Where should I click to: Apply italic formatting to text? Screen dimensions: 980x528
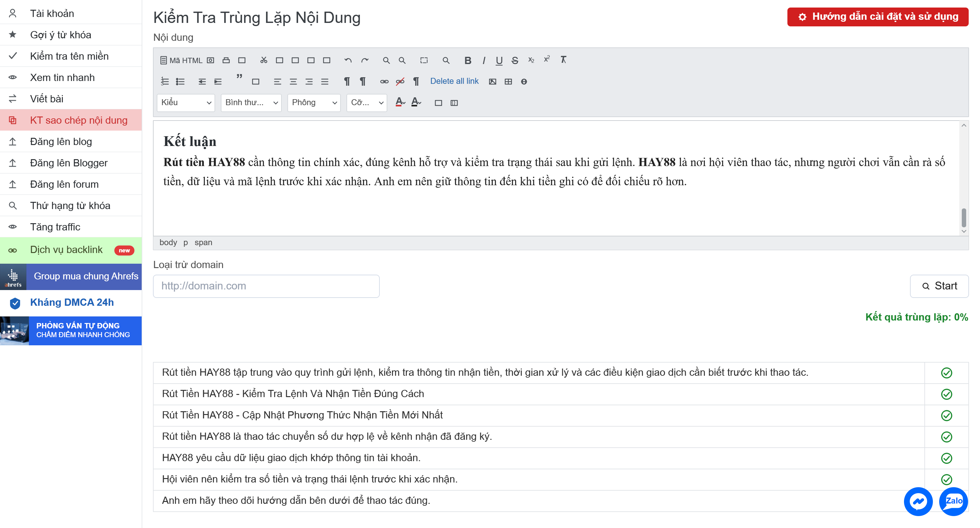pos(483,60)
